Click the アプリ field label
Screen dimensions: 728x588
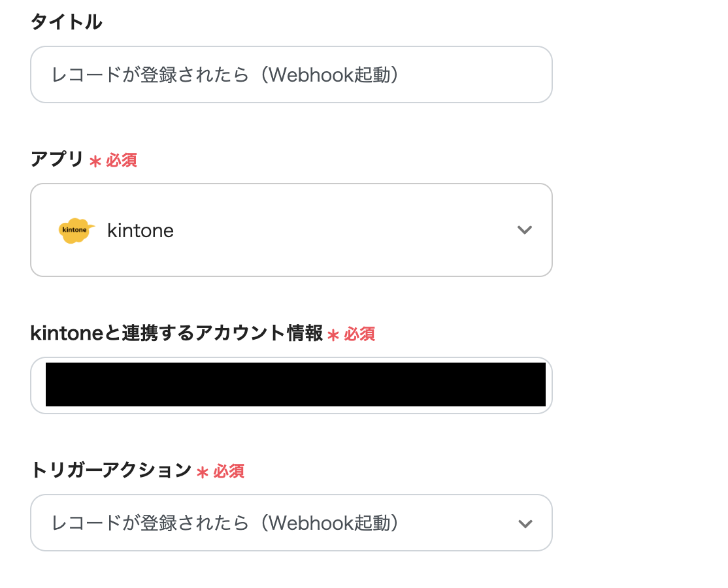(57, 159)
